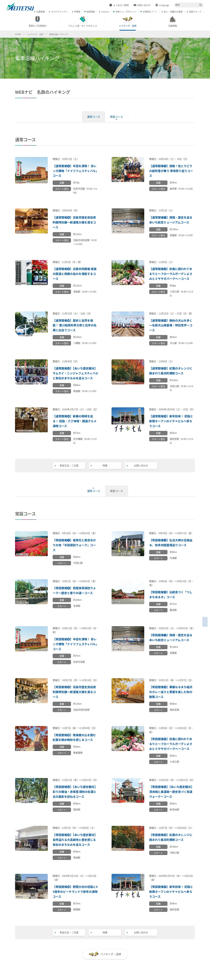This screenshot has height=980, width=210.
Task: Open 採用情報 in top sub-navigation
Action: tap(90, 12)
